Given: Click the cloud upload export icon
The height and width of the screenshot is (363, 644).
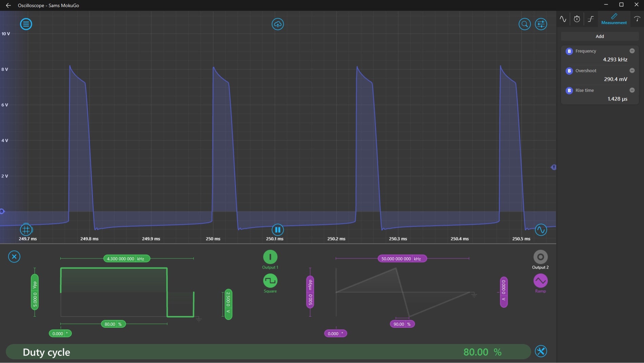Looking at the screenshot, I should 278,24.
